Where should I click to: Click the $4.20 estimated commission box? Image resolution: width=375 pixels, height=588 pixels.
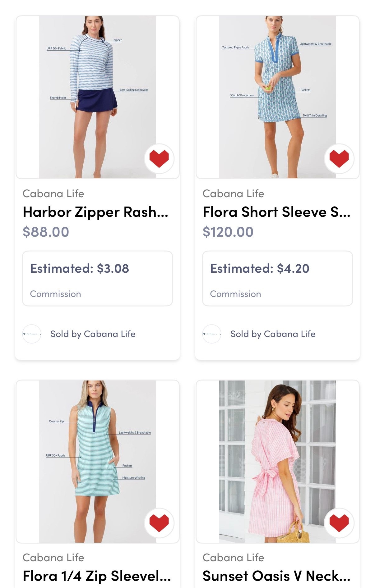pyautogui.click(x=277, y=278)
